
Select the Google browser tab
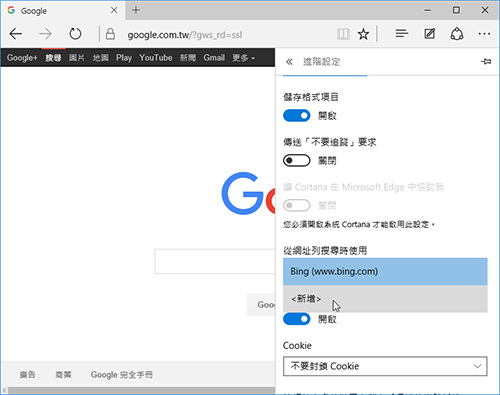coord(63,10)
